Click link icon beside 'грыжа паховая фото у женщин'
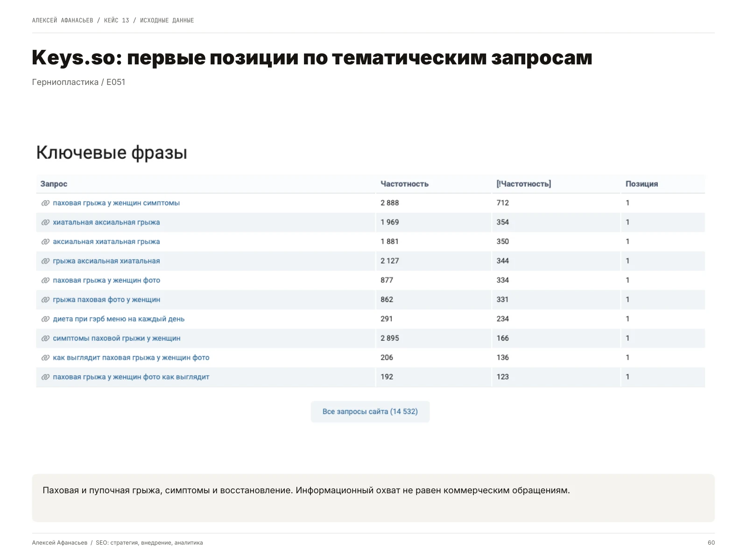747x560 pixels. (45, 300)
